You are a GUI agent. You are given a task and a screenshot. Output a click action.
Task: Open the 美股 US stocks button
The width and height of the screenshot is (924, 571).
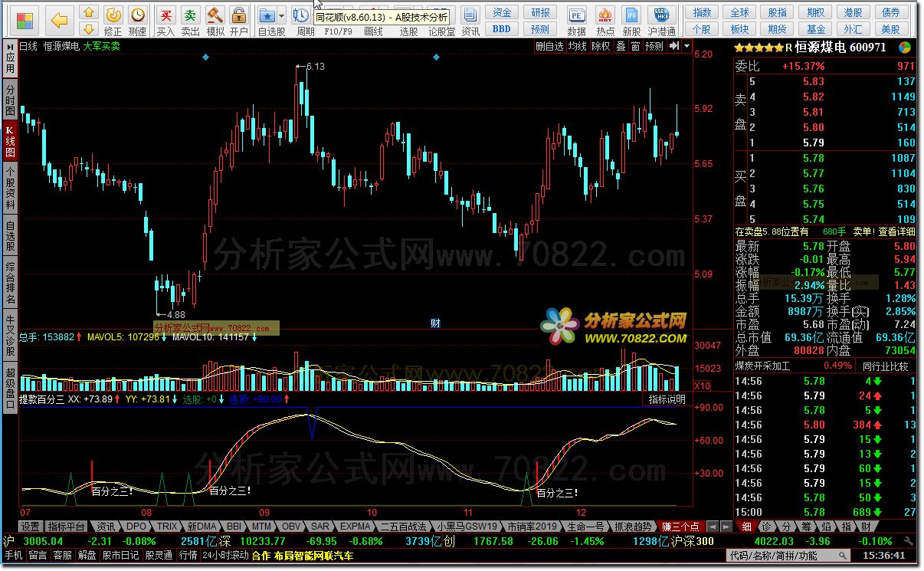890,29
